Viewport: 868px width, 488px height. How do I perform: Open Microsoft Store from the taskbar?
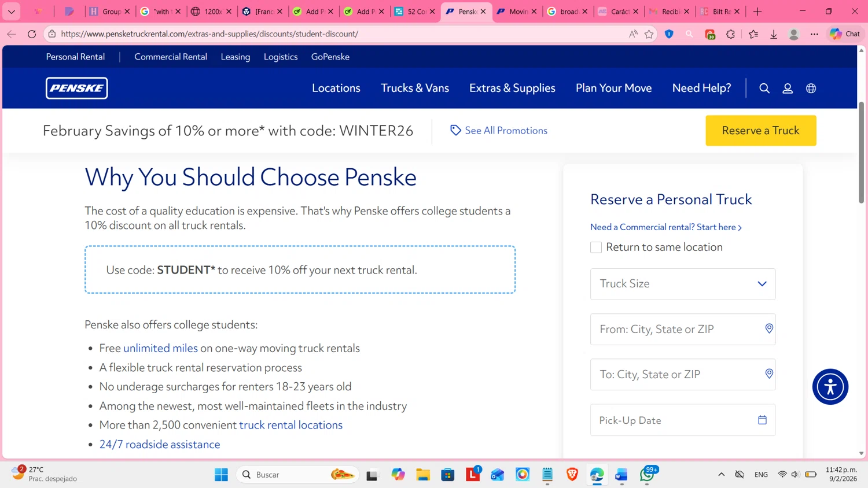tap(448, 475)
